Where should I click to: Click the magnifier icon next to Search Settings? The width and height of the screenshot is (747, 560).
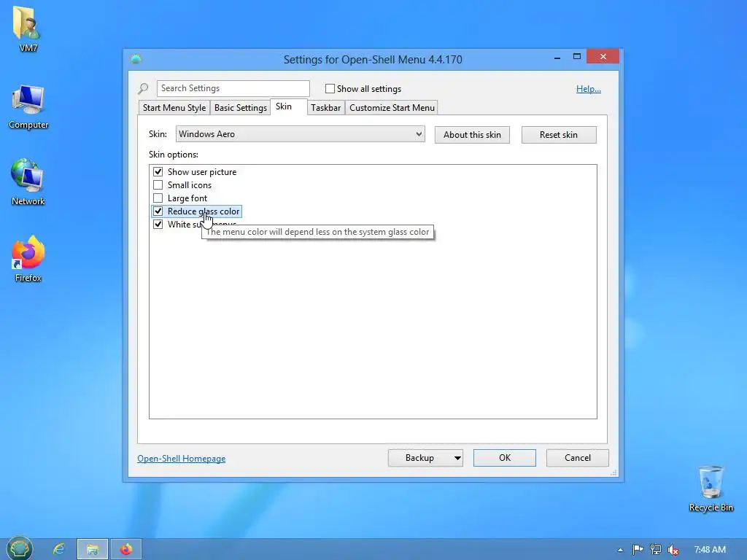[143, 88]
